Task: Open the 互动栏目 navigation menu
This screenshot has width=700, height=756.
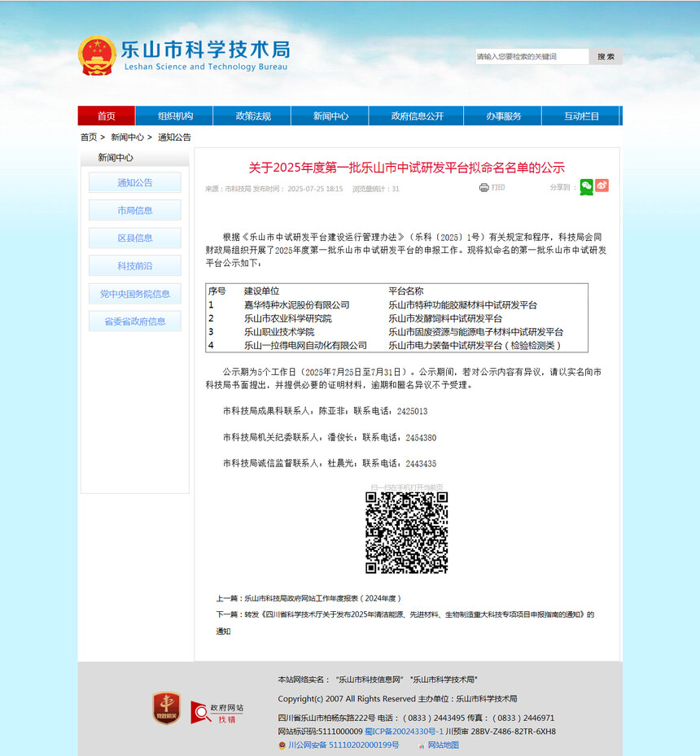Action: coord(581,116)
